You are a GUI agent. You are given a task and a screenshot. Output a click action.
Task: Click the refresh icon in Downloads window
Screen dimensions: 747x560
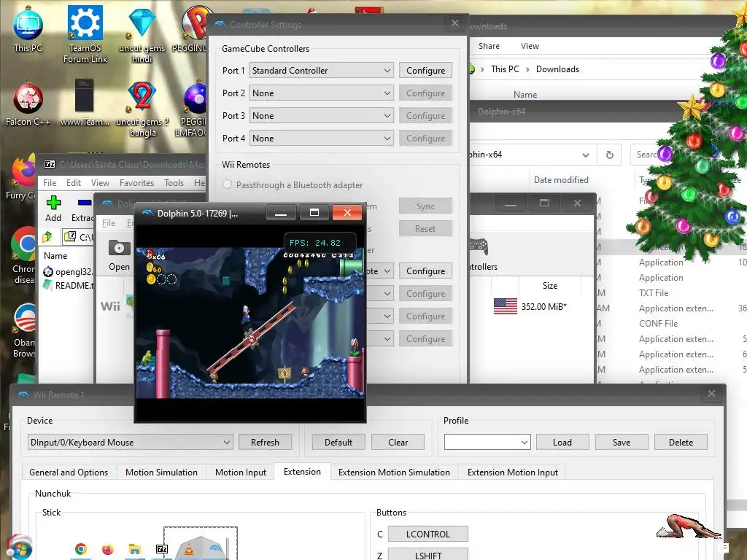pyautogui.click(x=609, y=155)
